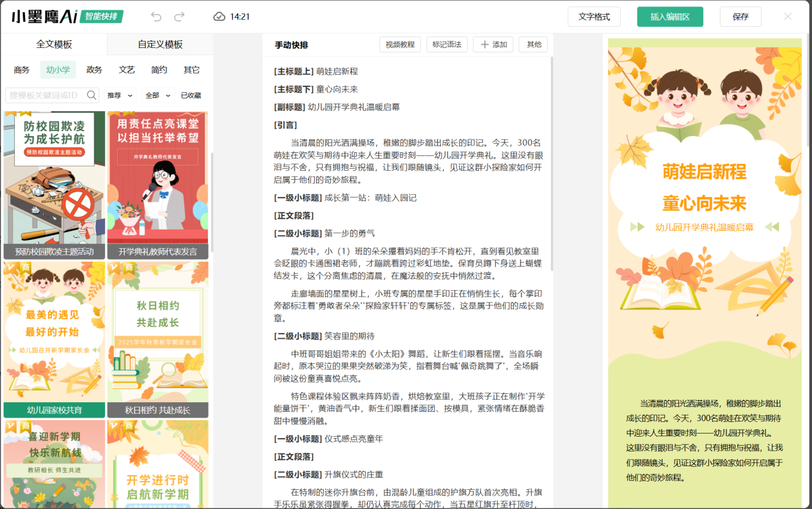Screen dimensions: 812x509
Task: Toggle the 已收藏 favorites filter
Action: pos(191,95)
